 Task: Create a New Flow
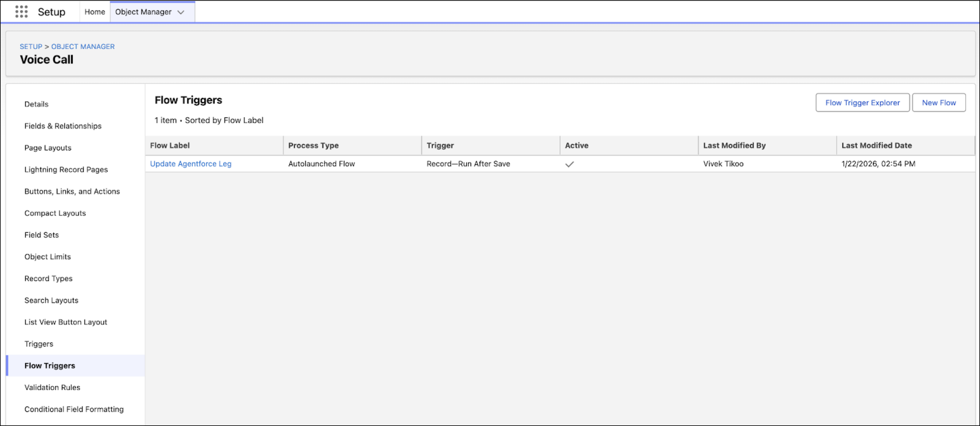click(938, 103)
